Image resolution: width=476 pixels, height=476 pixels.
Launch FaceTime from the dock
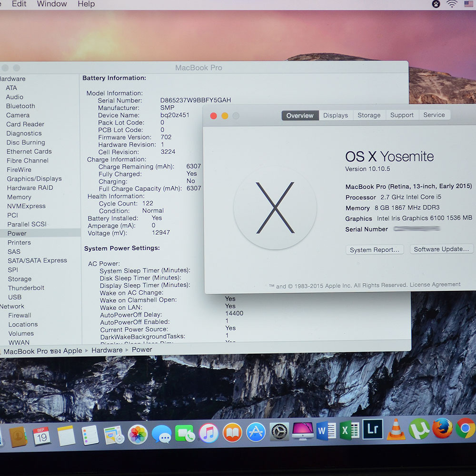185,434
